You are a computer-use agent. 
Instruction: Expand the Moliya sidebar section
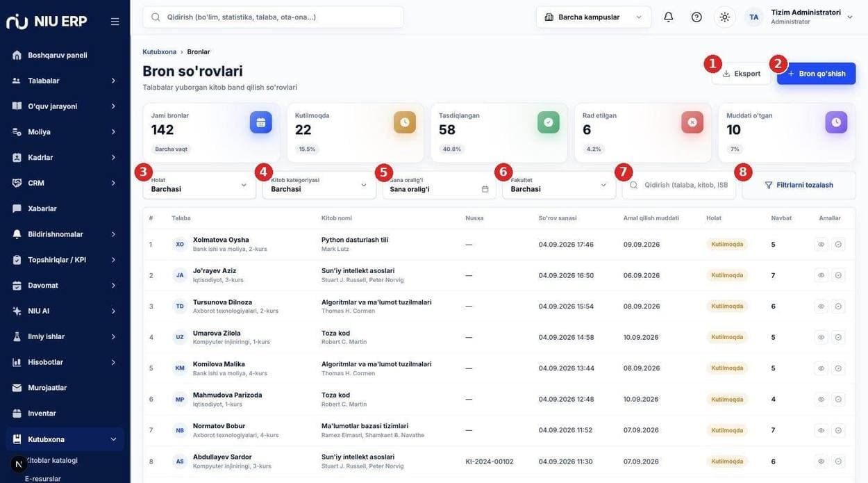pyautogui.click(x=65, y=132)
